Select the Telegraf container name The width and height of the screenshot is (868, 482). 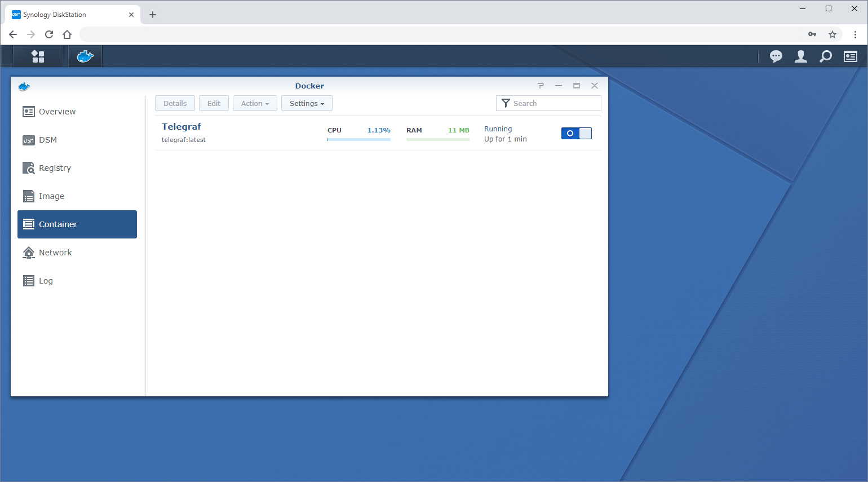(x=181, y=127)
